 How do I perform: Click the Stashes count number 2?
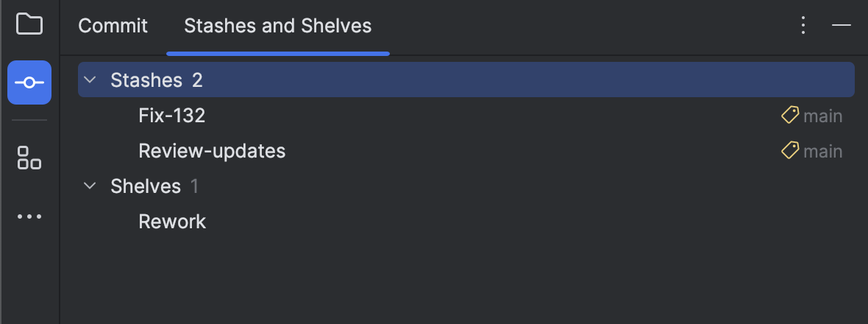[x=197, y=80]
